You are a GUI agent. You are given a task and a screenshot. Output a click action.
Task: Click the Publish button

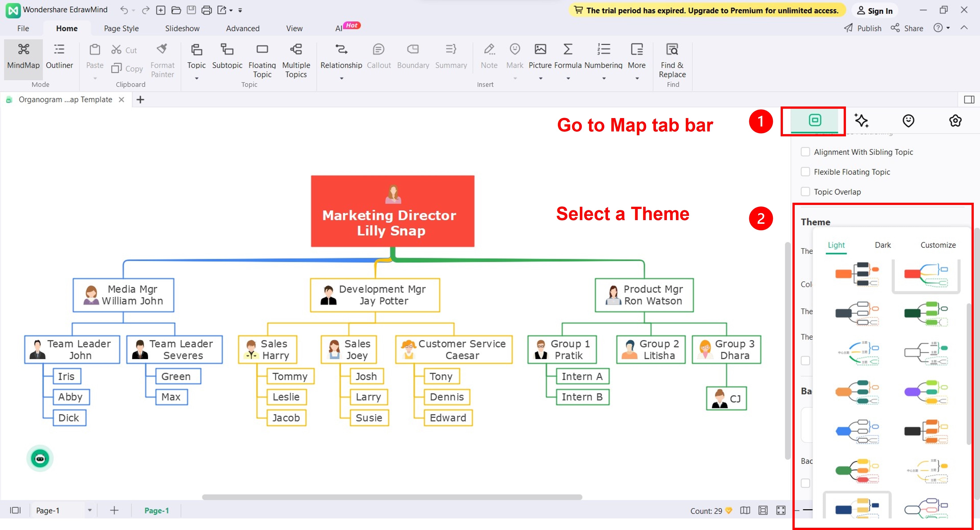(x=862, y=29)
